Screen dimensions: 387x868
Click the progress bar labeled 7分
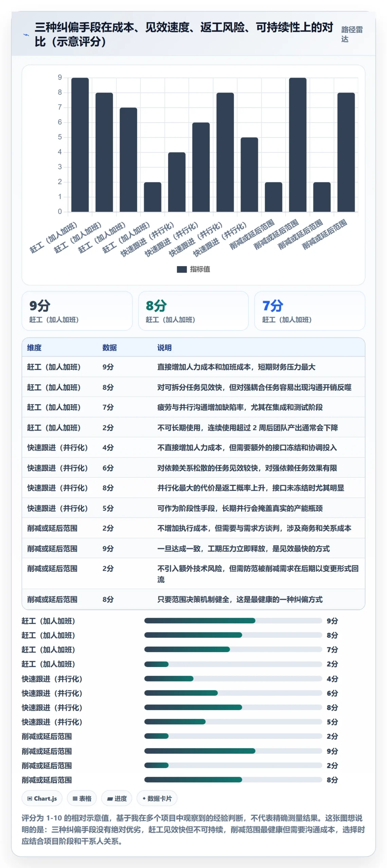point(233,650)
